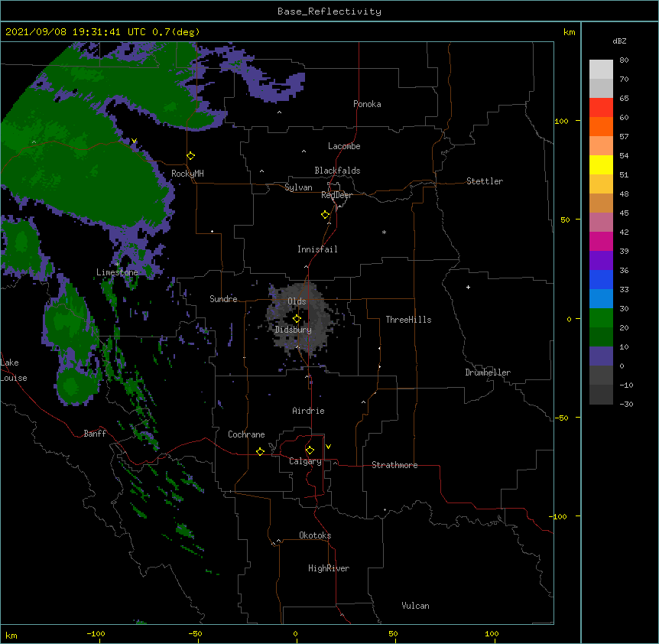The image size is (659, 644).
Task: Click the light gray 80 dBZ legend swatch
Action: [601, 70]
